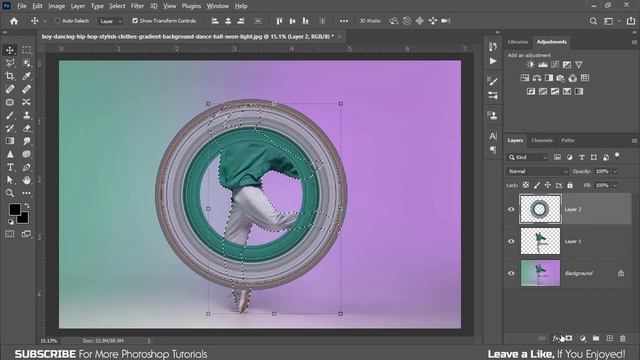The image size is (640, 360).
Task: Expand the status bar info arrow
Action: tap(149, 340)
